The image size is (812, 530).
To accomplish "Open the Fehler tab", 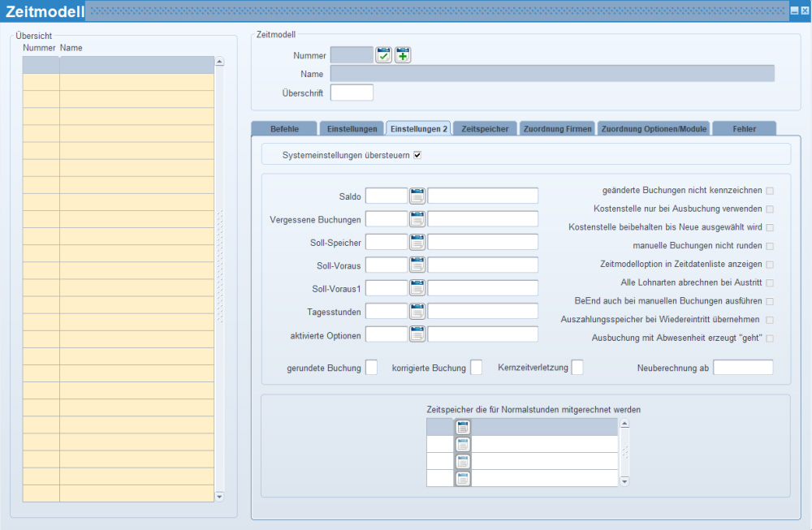I will click(744, 128).
